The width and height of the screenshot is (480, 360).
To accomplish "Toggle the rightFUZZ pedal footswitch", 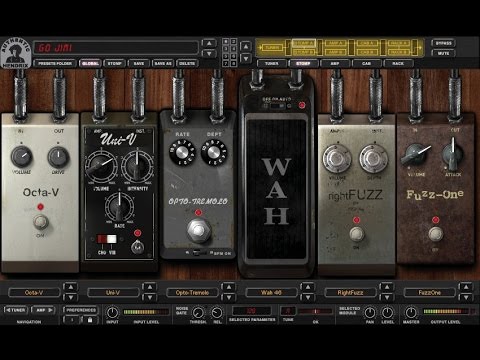I will [356, 234].
